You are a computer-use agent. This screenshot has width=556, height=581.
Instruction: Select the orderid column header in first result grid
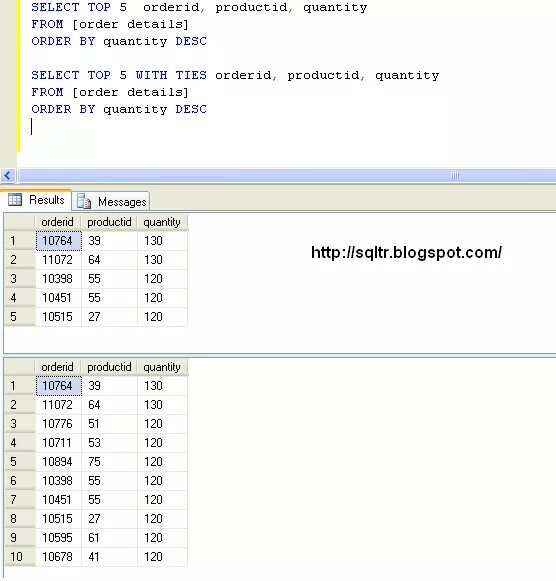coord(58,222)
